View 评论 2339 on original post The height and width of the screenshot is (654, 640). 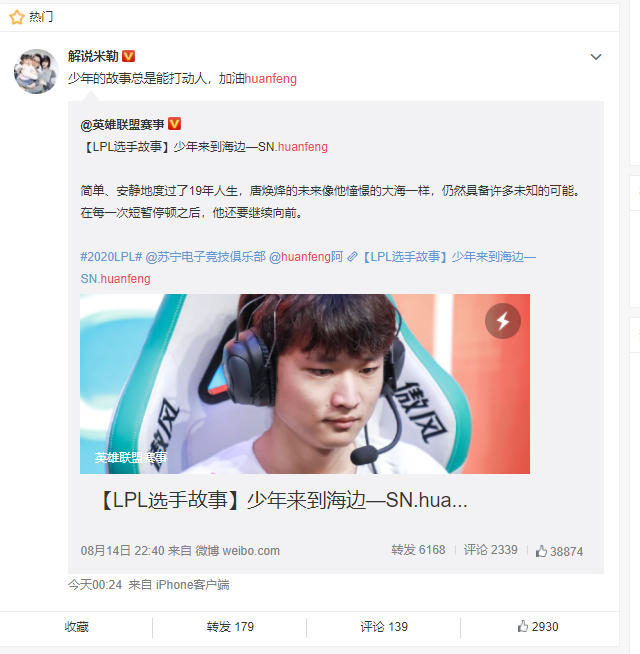click(x=490, y=550)
